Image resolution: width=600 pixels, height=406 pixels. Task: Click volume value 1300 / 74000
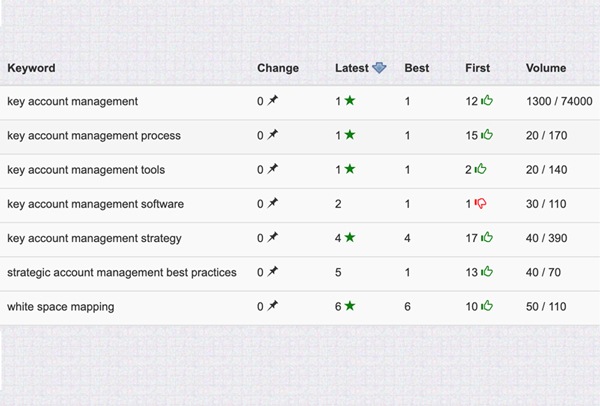point(559,101)
